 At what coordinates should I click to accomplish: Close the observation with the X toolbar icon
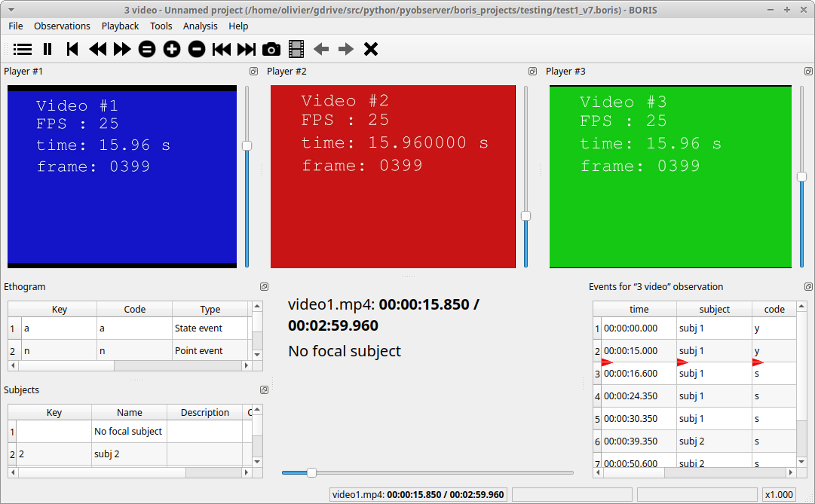point(371,50)
